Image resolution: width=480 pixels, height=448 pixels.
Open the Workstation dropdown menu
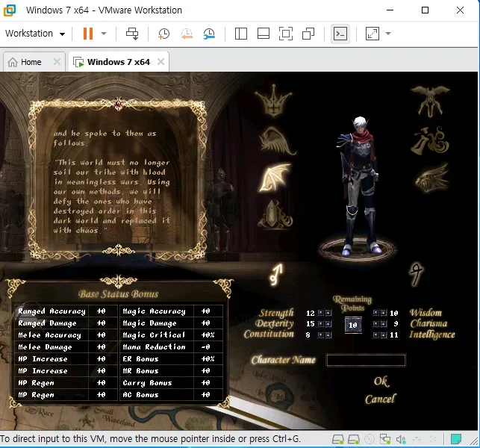pos(35,34)
